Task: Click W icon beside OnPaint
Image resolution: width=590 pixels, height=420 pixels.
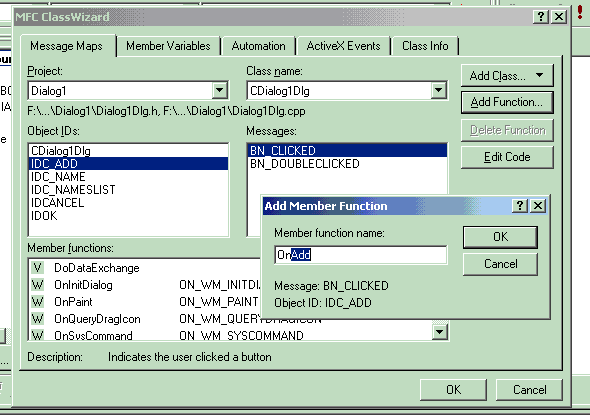Action: (x=37, y=302)
